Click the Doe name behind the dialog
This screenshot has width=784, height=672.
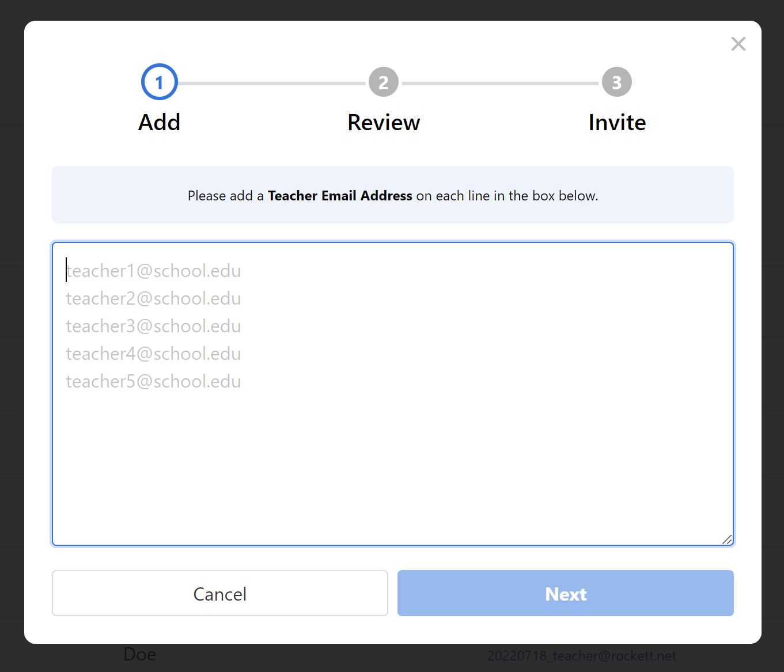pos(140,655)
